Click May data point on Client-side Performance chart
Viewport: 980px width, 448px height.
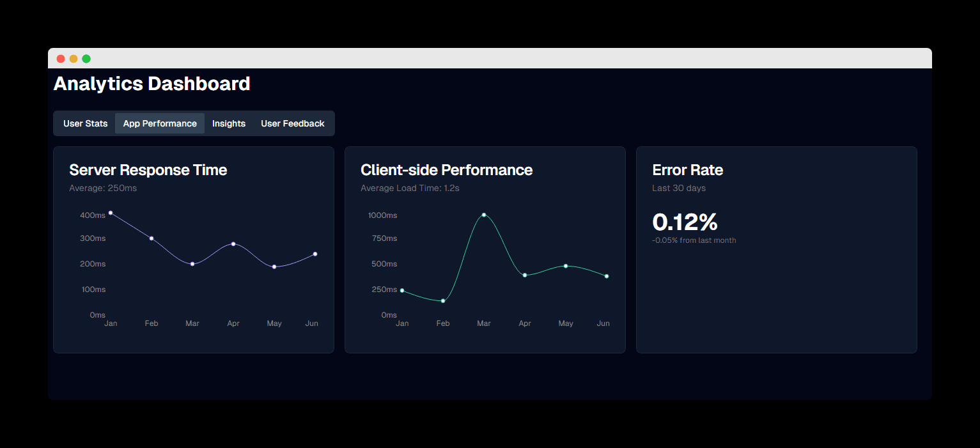[x=566, y=266]
